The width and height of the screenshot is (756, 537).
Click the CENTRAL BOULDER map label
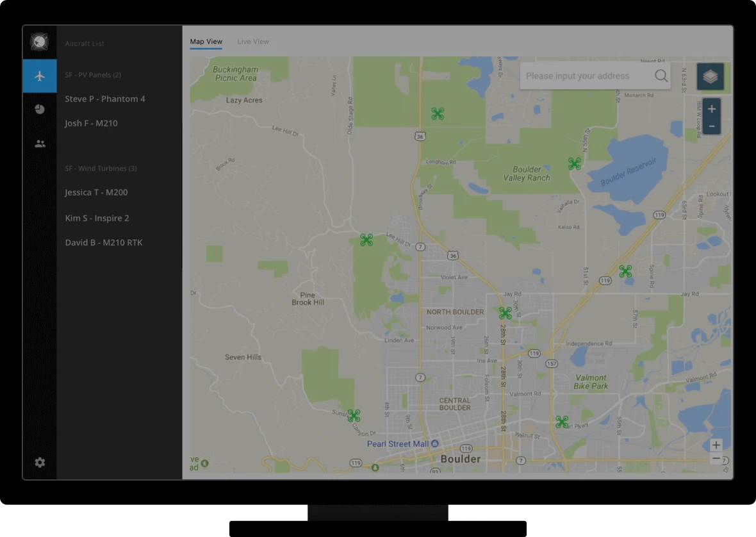455,404
